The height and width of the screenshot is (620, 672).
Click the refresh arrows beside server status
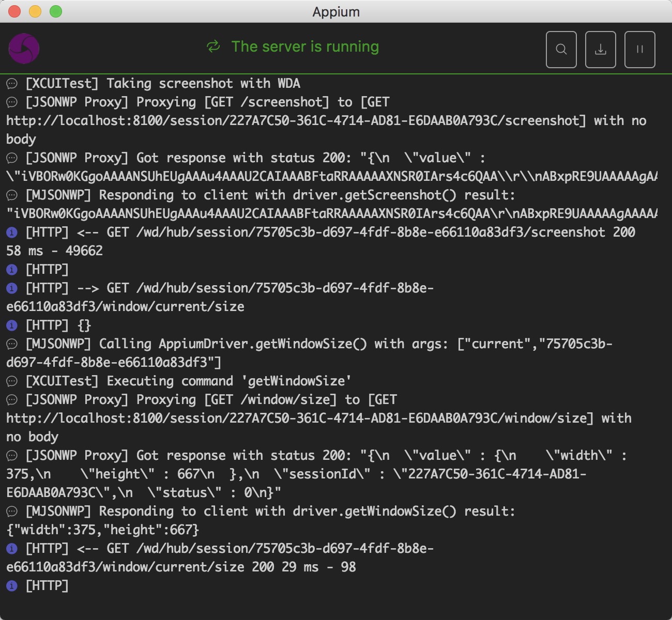point(213,47)
